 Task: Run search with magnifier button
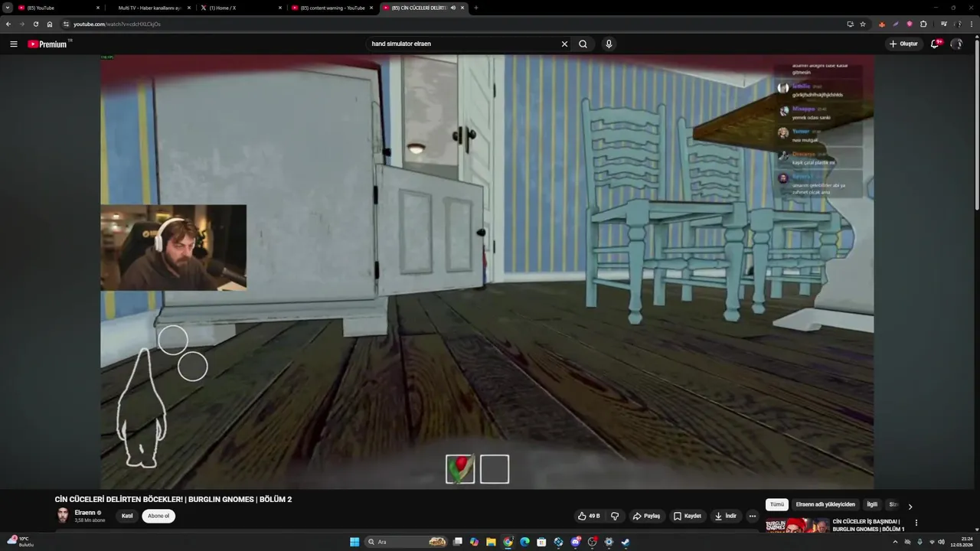coord(583,44)
